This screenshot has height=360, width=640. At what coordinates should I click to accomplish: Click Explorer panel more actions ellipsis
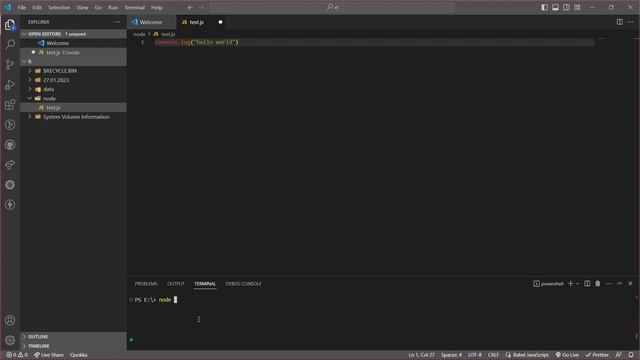pyautogui.click(x=117, y=22)
